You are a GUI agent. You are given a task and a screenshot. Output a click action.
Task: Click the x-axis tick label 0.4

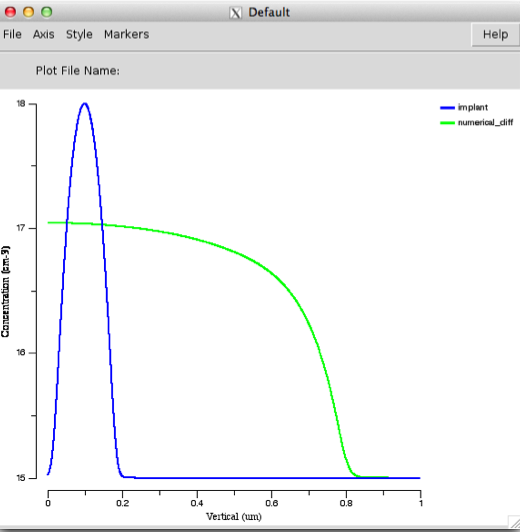tap(197, 503)
